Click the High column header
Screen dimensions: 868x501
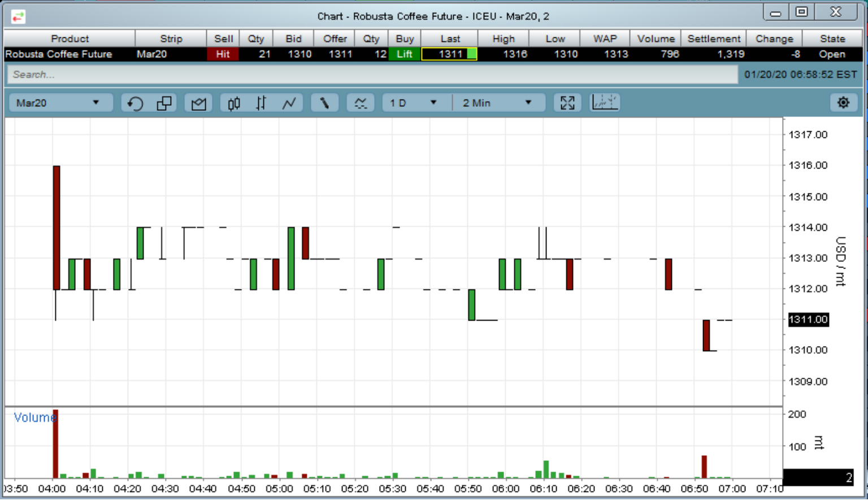point(504,38)
